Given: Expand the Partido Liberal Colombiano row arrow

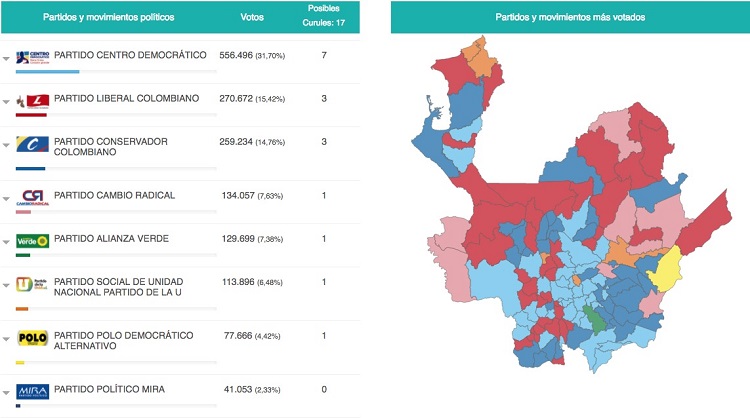Looking at the screenshot, I should (7, 102).
